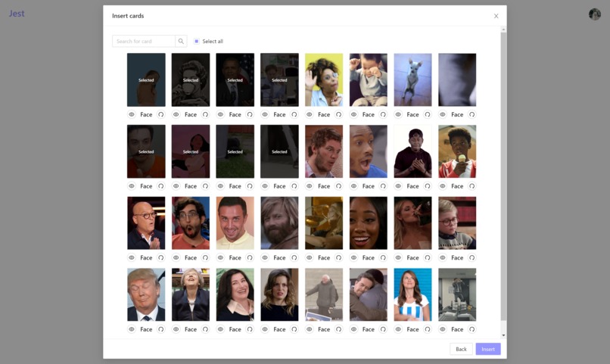
Task: Focus the Search for card field
Action: tap(144, 41)
